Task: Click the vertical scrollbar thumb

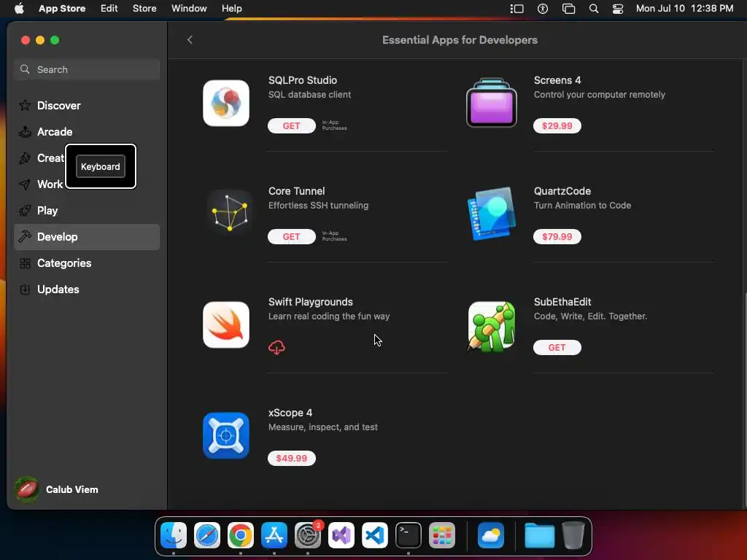Action: click(x=744, y=400)
